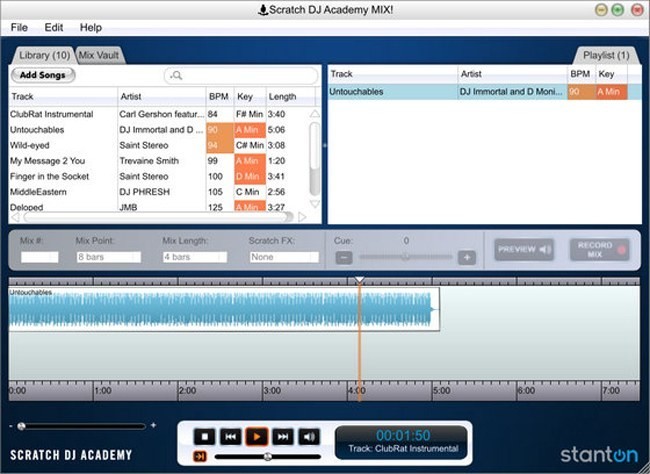Open the Edit menu
This screenshot has height=474, width=650.
pos(54,27)
